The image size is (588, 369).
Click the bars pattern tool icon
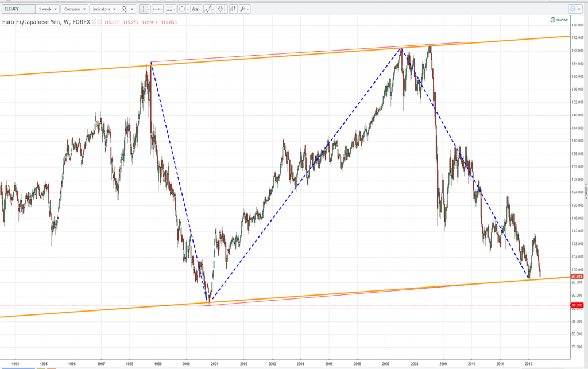tap(233, 9)
